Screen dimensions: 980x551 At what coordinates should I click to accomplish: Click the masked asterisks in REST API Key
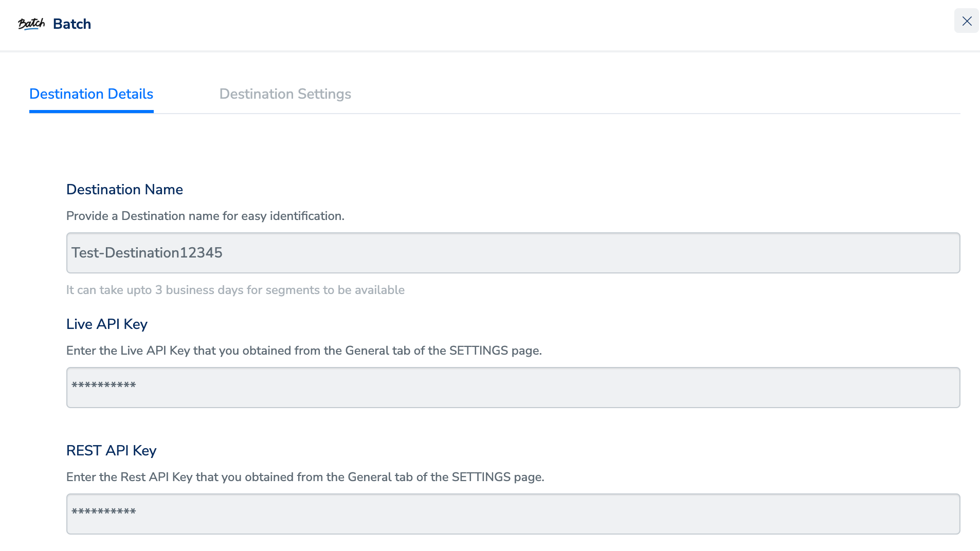click(x=104, y=512)
